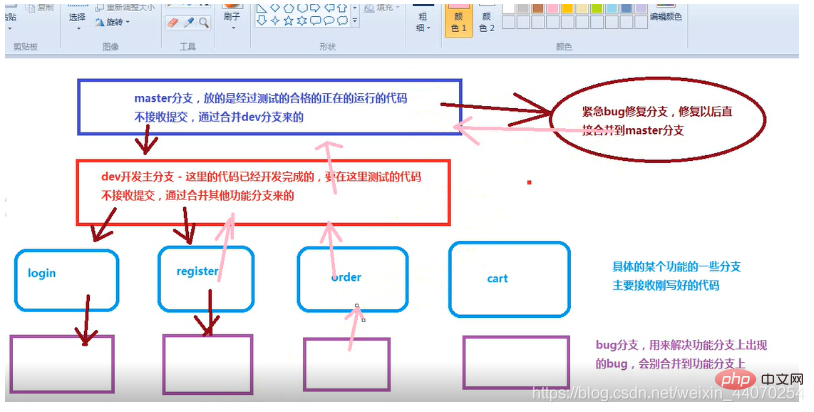Screen dimensions: 814x412
Task: Pick the left arrow shape
Action: click(x=329, y=8)
